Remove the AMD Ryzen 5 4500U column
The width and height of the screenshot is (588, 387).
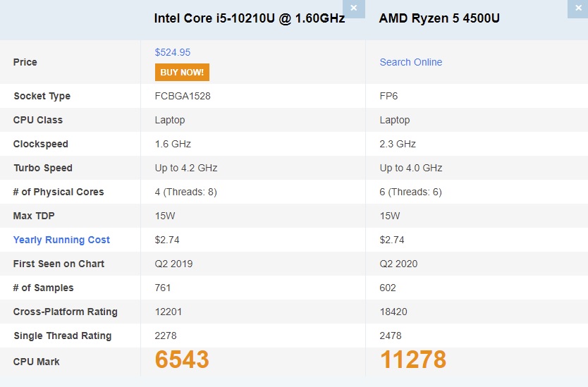[579, 8]
